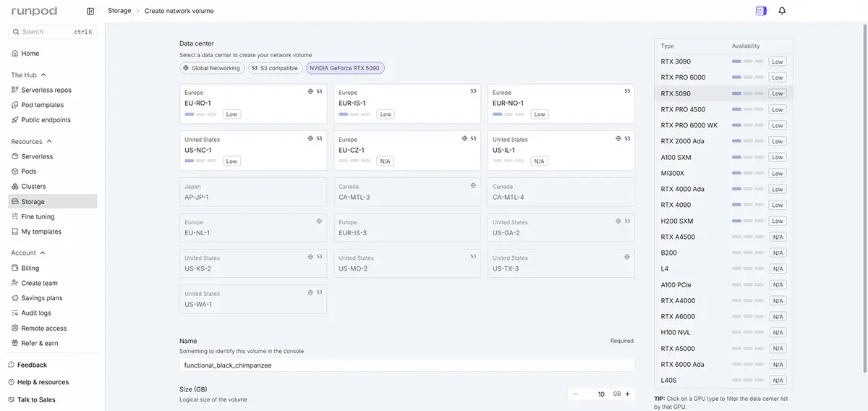Collapse the Resources section
Screen dimensions: 868x411
(x=49, y=142)
